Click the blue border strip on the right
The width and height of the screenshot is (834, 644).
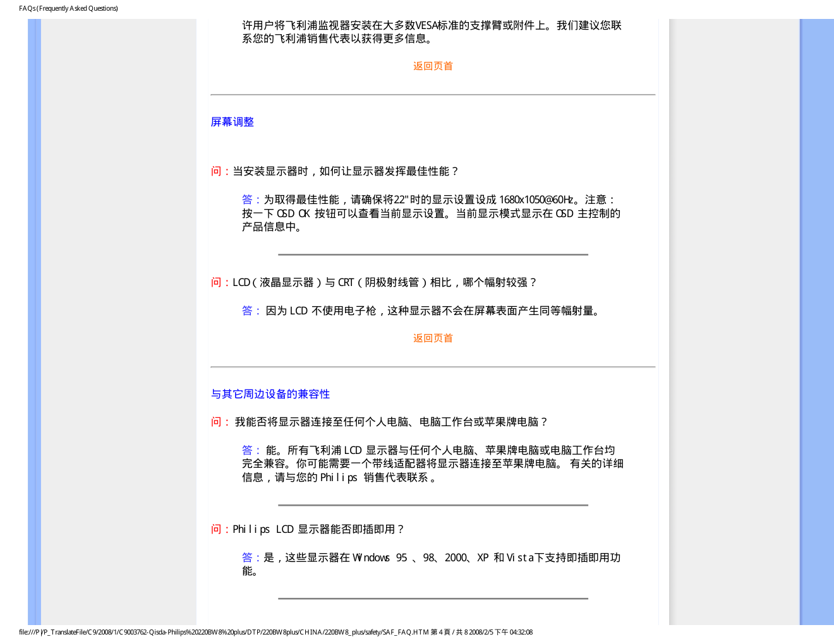[816, 316]
